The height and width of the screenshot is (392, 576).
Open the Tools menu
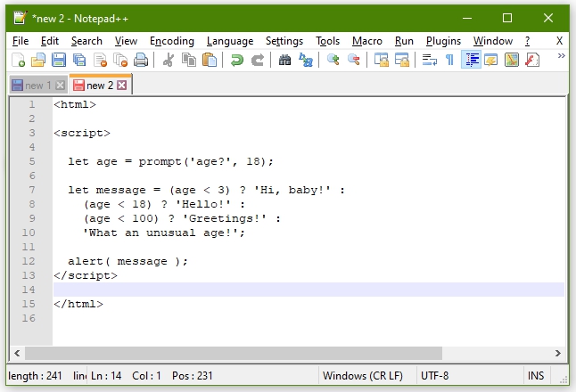click(x=327, y=41)
